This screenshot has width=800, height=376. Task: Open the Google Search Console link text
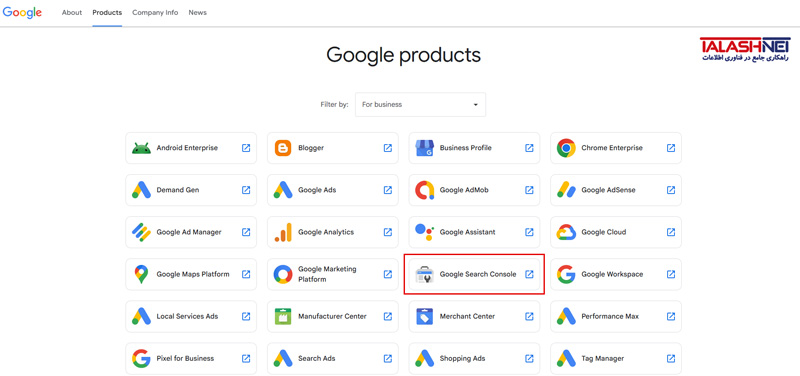pos(478,274)
